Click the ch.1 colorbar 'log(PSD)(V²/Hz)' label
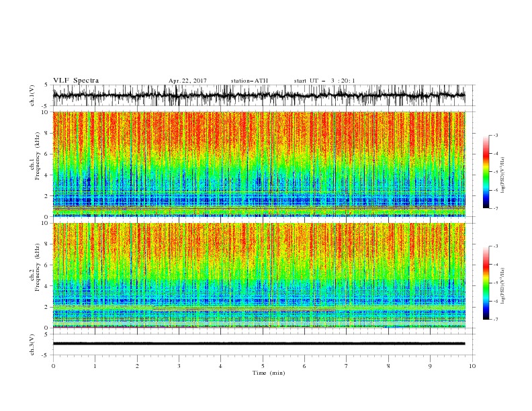Screen dimensions: 532x411 (502, 175)
